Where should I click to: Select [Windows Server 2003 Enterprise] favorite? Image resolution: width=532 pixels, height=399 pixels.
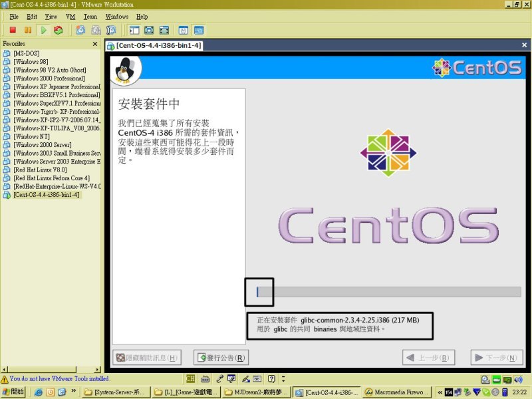click(57, 162)
